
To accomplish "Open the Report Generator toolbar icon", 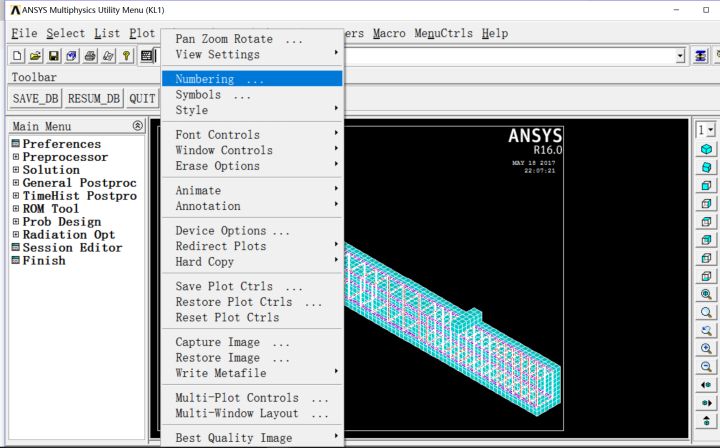I will click(x=108, y=56).
